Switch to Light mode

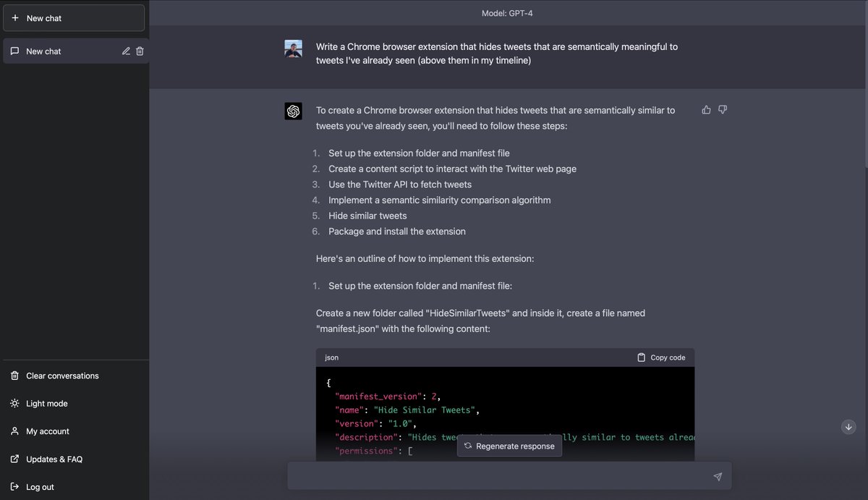pos(47,404)
